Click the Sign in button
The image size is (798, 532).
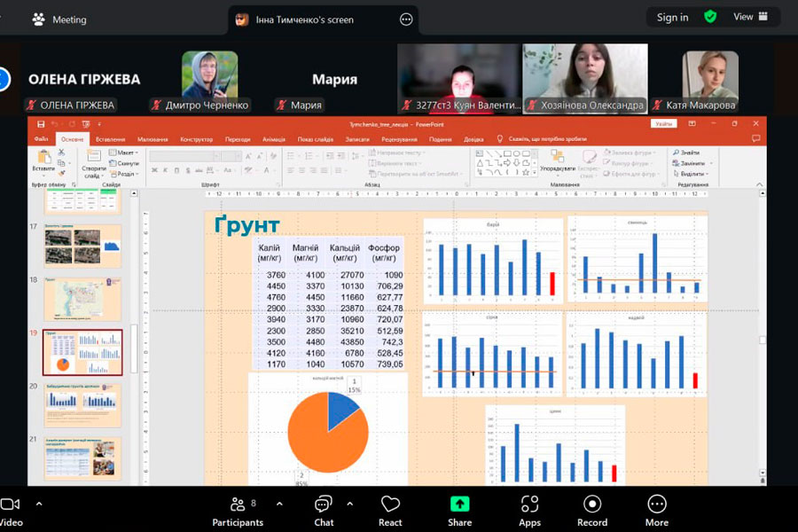tap(672, 17)
